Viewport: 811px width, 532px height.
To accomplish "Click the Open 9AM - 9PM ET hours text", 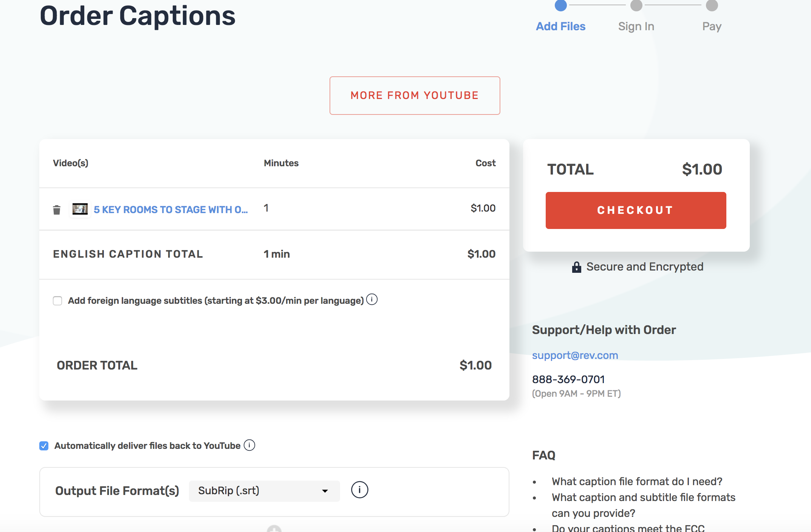I will (x=576, y=394).
